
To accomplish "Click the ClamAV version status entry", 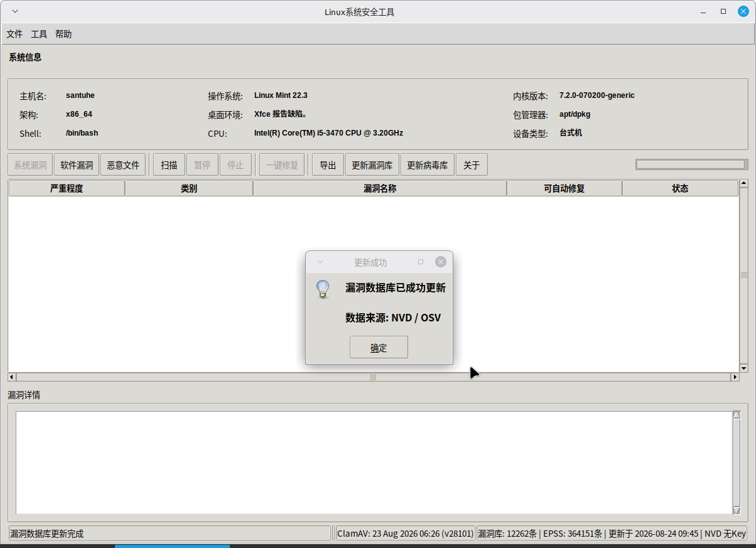I will (x=406, y=534).
